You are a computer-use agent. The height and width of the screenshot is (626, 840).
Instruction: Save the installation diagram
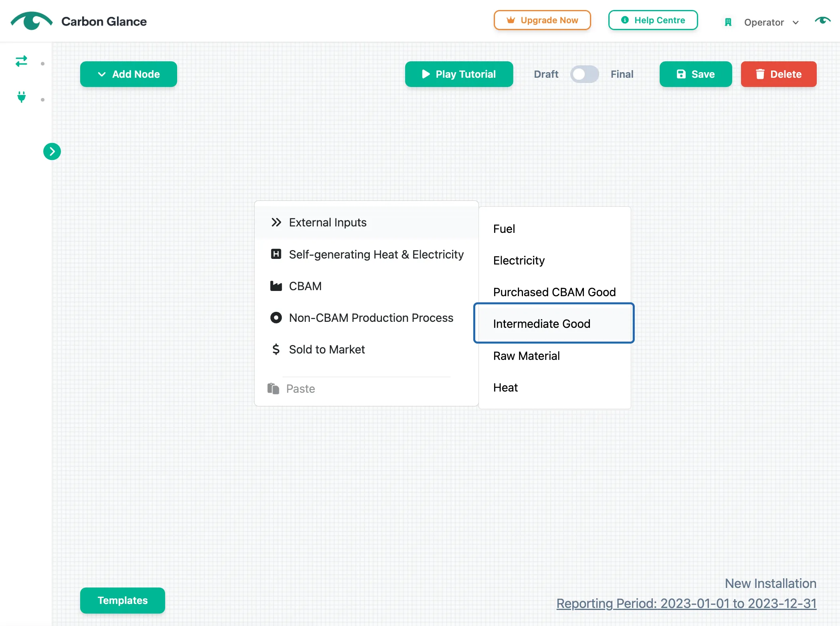click(x=696, y=74)
